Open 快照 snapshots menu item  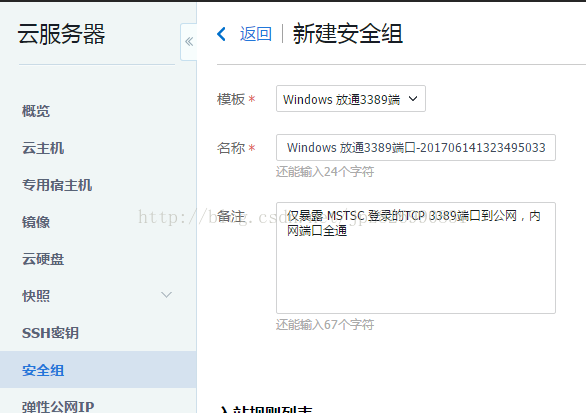coord(36,296)
